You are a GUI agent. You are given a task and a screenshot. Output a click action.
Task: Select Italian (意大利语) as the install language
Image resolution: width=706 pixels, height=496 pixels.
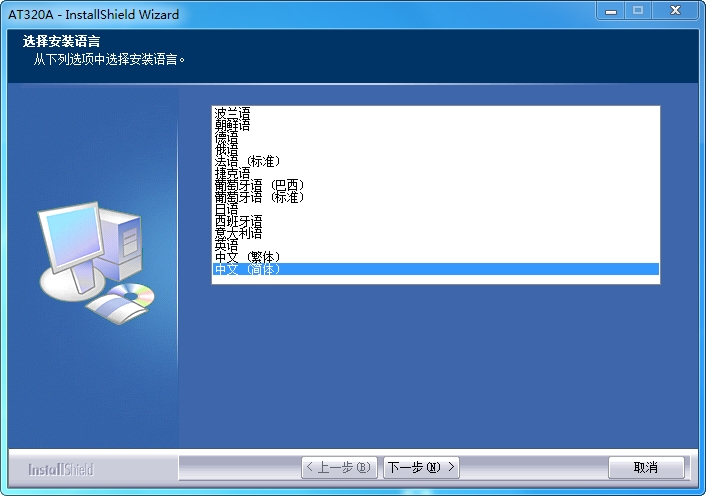[238, 233]
